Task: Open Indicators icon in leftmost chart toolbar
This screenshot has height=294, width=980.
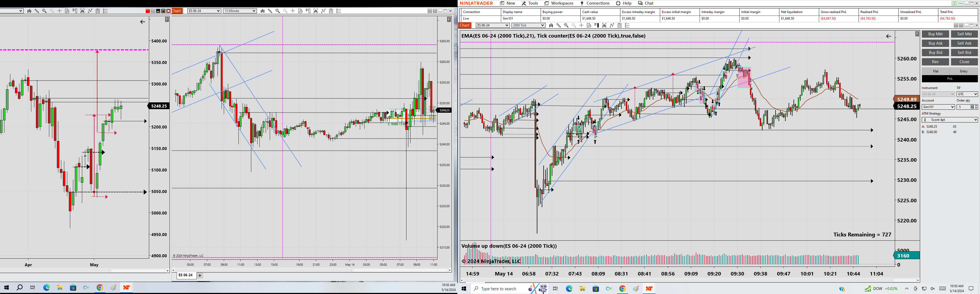Action: [90, 11]
